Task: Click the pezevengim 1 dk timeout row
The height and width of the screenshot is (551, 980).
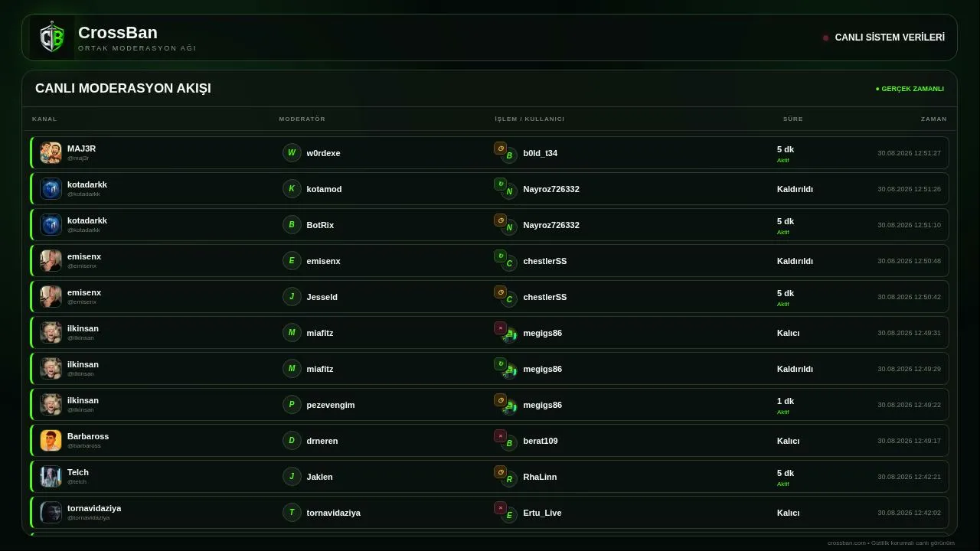Action: pyautogui.click(x=489, y=405)
